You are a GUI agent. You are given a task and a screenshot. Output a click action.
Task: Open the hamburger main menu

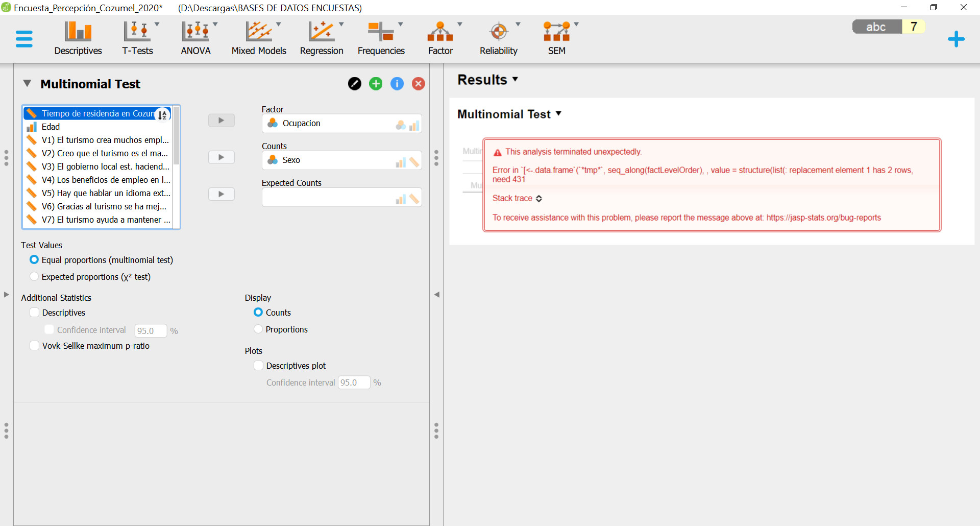coord(23,38)
